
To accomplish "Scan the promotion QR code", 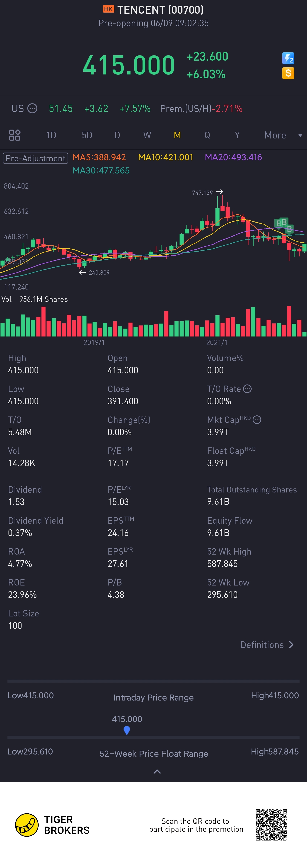I will (x=271, y=825).
